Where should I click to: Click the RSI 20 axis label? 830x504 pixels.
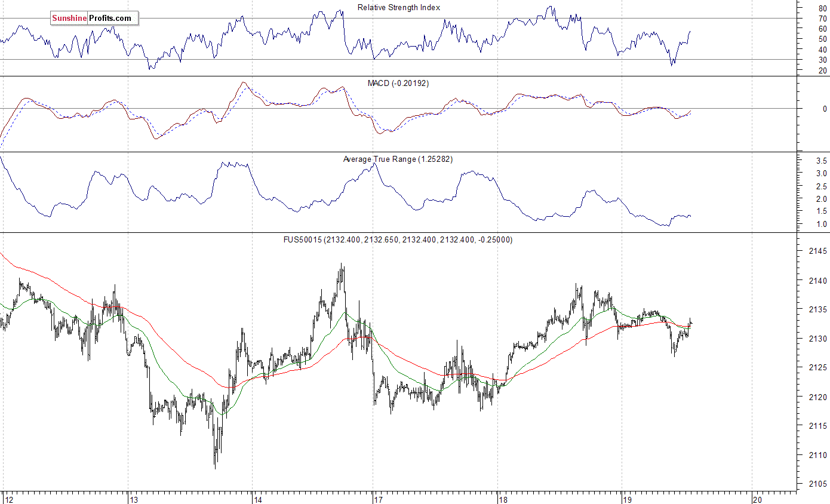tap(823, 70)
